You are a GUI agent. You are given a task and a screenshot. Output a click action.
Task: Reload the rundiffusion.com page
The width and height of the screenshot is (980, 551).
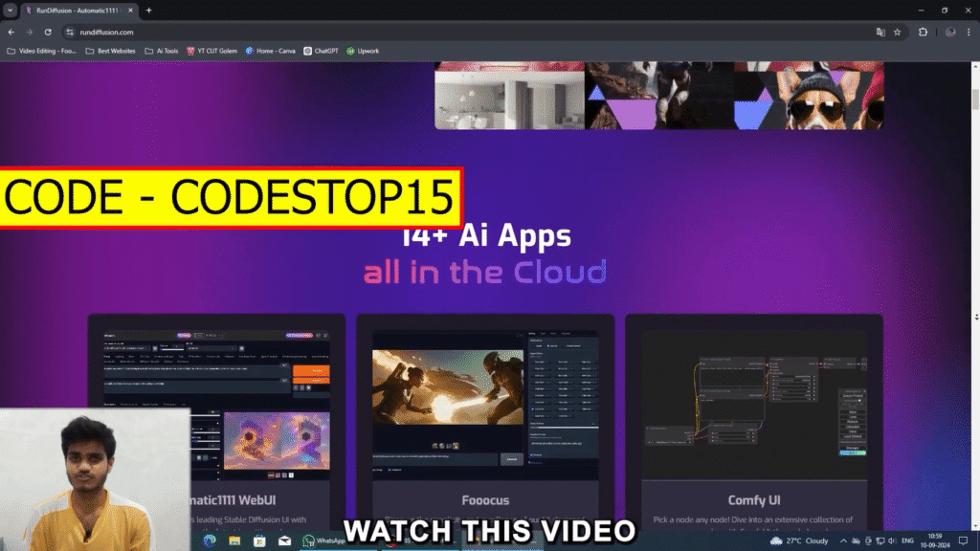tap(48, 32)
